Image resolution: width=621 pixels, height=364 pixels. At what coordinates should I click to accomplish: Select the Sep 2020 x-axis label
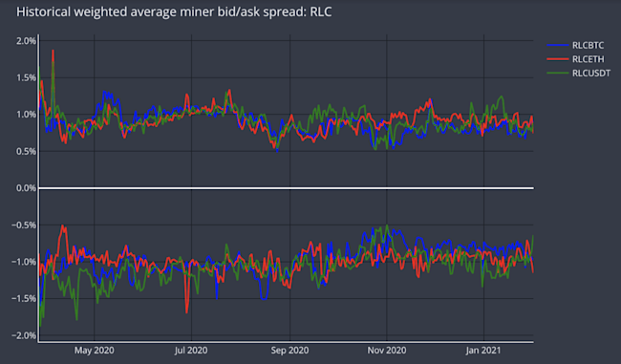289,351
